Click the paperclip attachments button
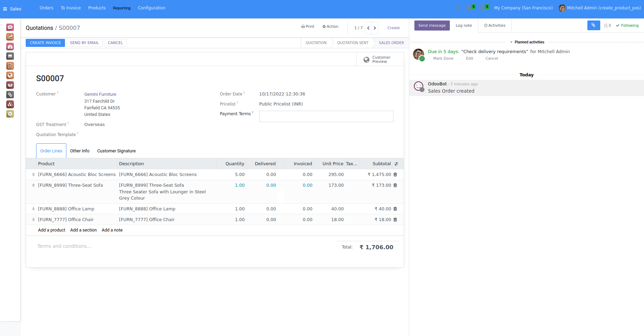 pyautogui.click(x=593, y=25)
